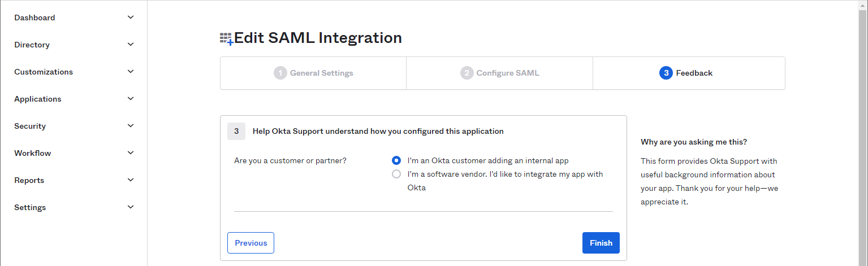Click the Finish button
The height and width of the screenshot is (266, 868).
point(601,243)
